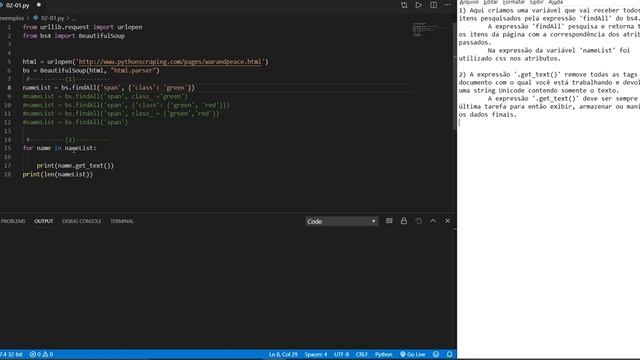Click errors and warnings count in status bar
This screenshot has height=360, width=640.
coord(42,354)
